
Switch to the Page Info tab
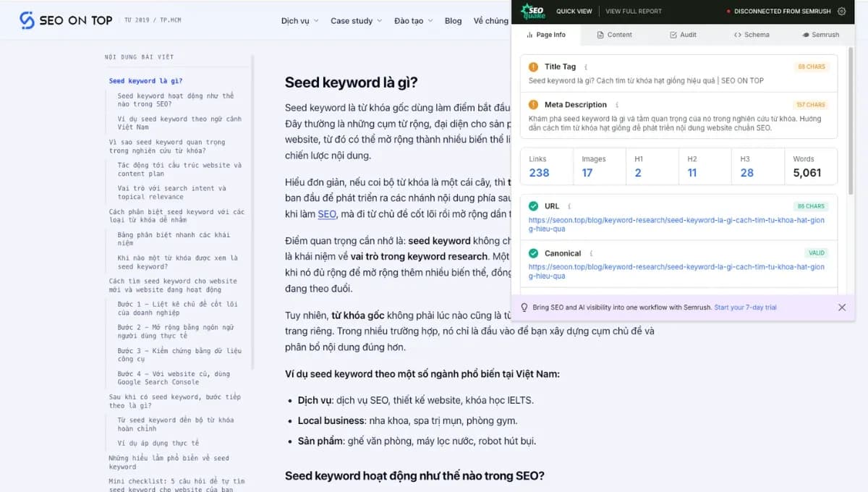(x=546, y=35)
